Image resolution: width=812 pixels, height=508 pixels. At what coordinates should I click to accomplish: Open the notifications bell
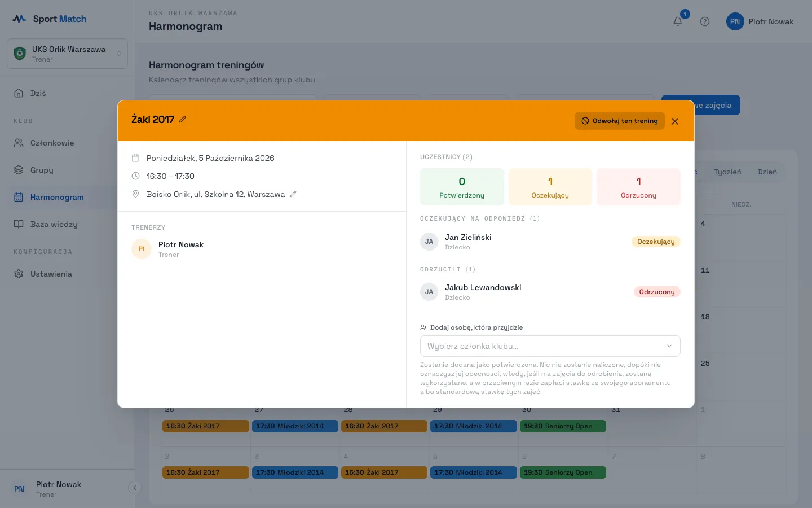678,21
